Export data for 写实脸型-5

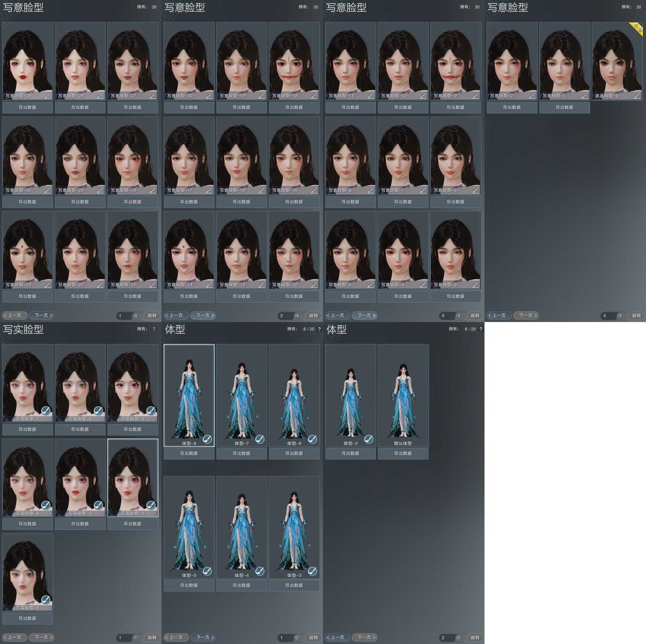(x=133, y=430)
